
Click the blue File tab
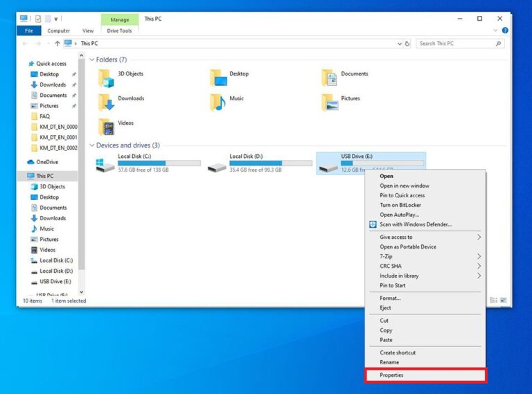pos(29,31)
